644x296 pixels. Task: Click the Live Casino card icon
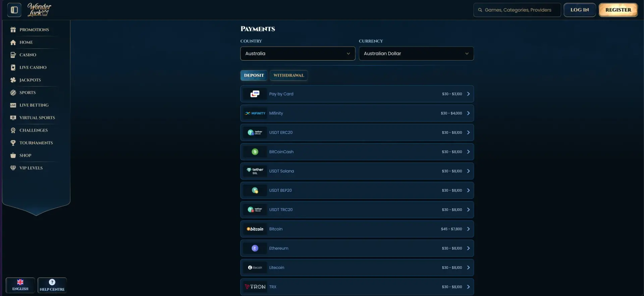[13, 68]
